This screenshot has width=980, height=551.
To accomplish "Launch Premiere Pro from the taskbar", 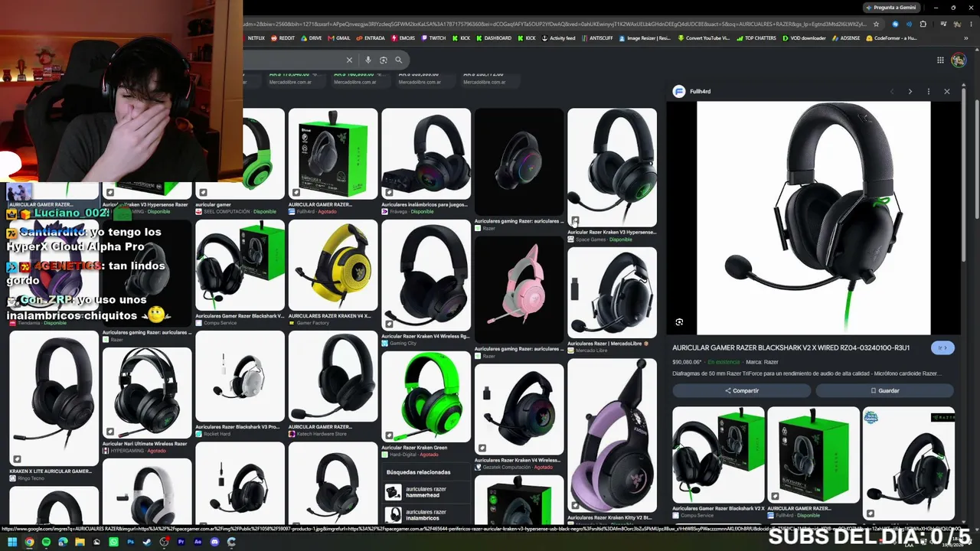I will point(181,542).
